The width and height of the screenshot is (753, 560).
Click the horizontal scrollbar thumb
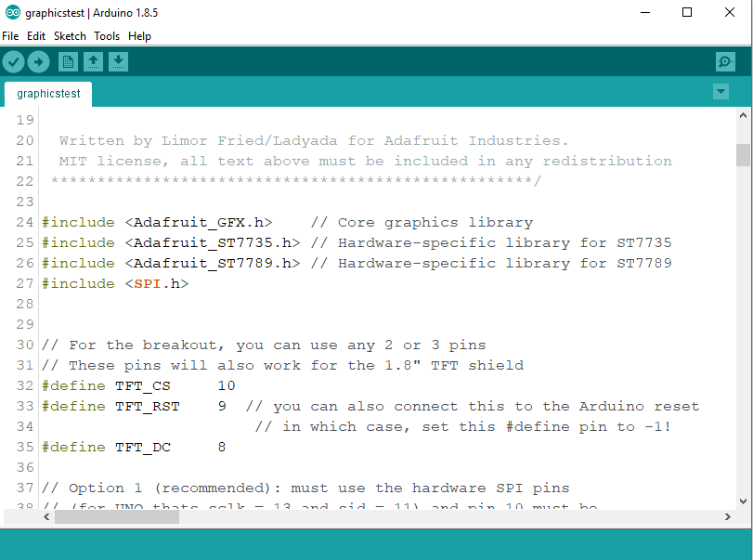point(117,516)
